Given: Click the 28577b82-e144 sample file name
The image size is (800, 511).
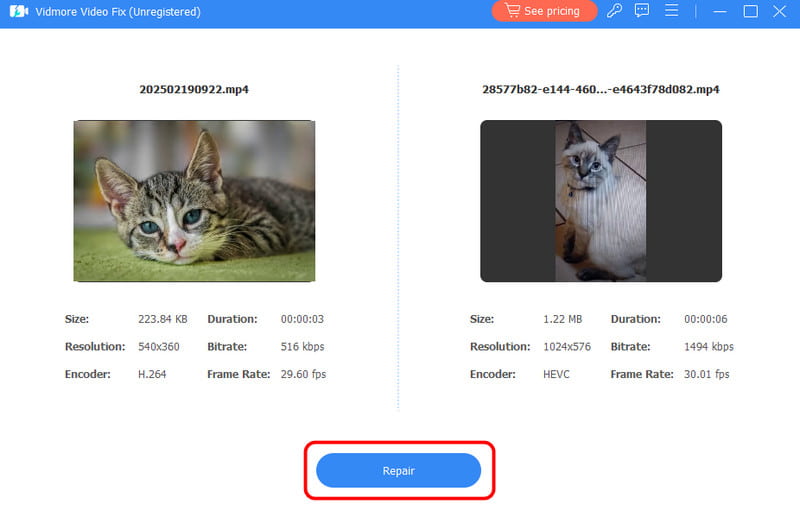Looking at the screenshot, I should click(600, 89).
